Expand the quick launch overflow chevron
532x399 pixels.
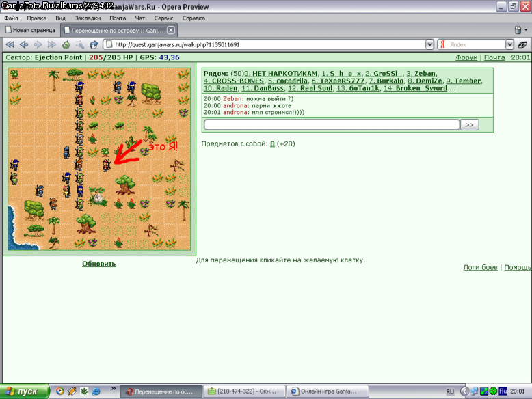(x=114, y=389)
